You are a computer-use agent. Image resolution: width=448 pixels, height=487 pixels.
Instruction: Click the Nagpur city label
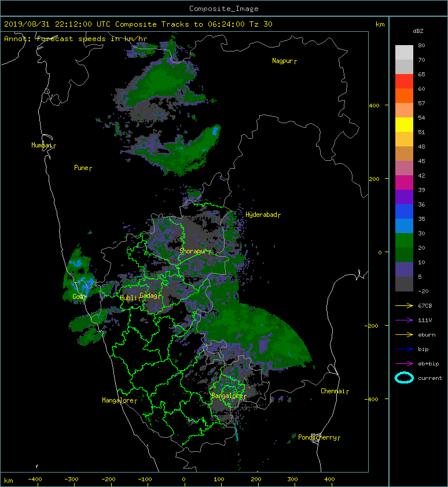coord(282,61)
